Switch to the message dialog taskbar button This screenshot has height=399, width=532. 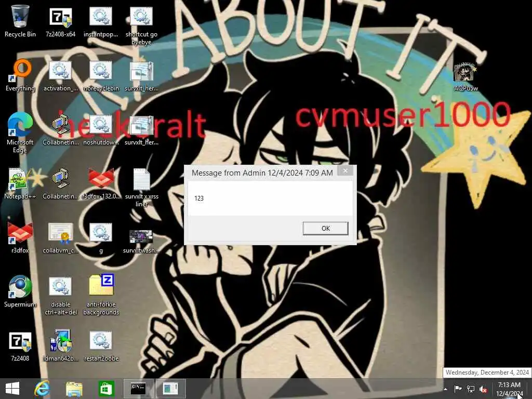point(170,389)
